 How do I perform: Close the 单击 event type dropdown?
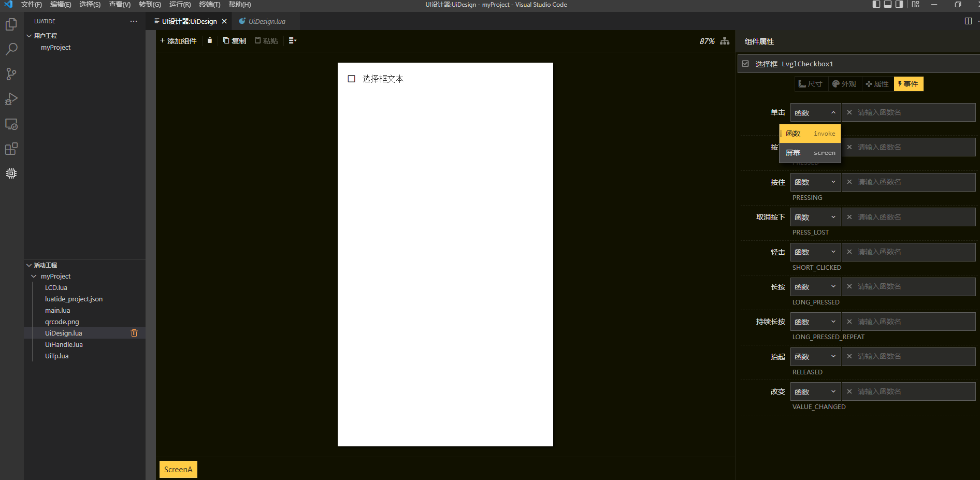(815, 112)
